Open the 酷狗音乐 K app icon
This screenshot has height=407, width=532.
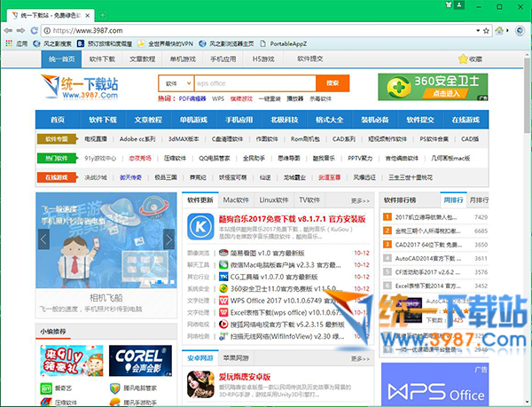200,227
